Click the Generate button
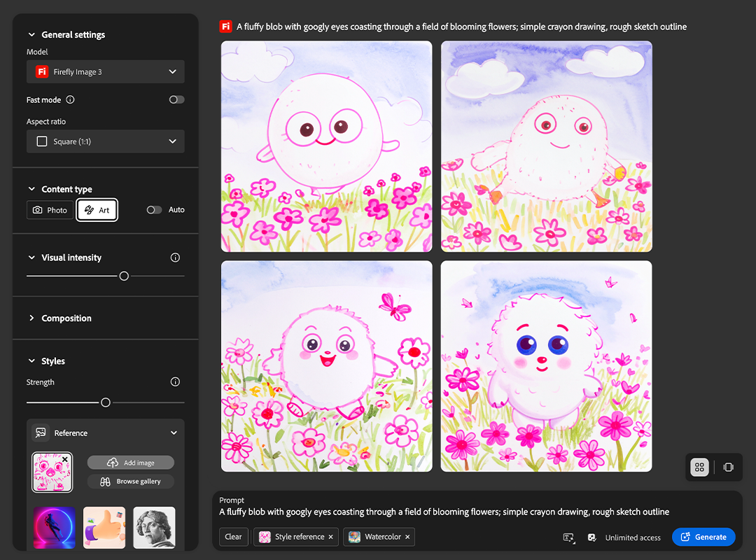 (703, 537)
